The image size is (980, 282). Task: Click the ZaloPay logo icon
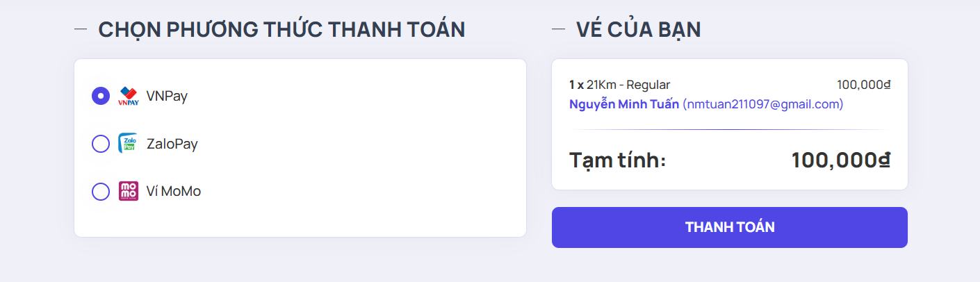tap(128, 144)
